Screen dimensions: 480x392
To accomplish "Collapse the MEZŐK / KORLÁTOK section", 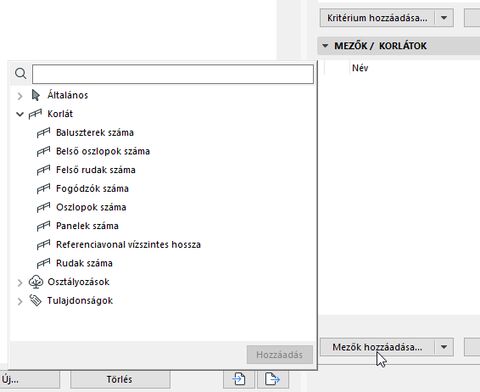I will tap(325, 46).
